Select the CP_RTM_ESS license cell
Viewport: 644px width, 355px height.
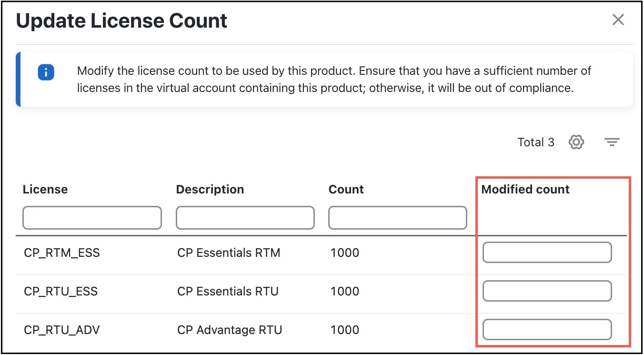pos(62,253)
